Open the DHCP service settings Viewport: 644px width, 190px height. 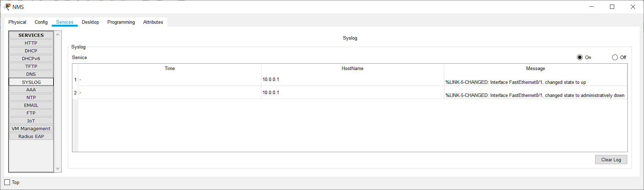click(31, 51)
